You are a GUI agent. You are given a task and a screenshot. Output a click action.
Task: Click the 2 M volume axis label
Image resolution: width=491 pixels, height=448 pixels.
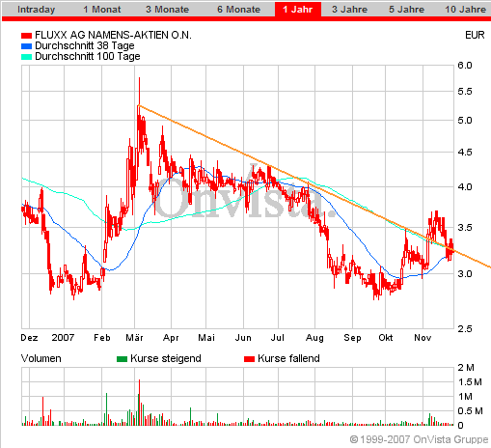coord(466,368)
